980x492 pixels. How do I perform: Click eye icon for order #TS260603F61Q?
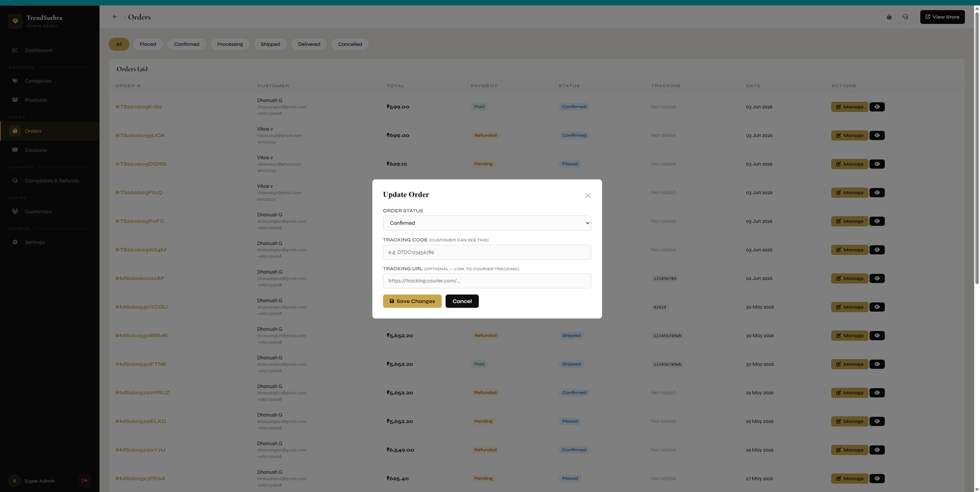[x=877, y=192]
